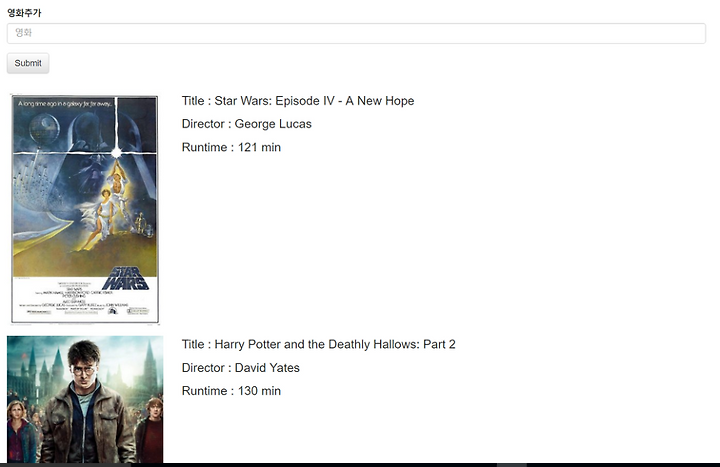Select the 영화추가 label text

pyautogui.click(x=24, y=13)
